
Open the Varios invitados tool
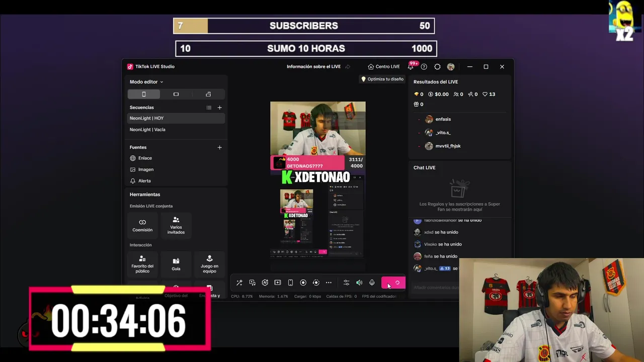click(x=176, y=225)
